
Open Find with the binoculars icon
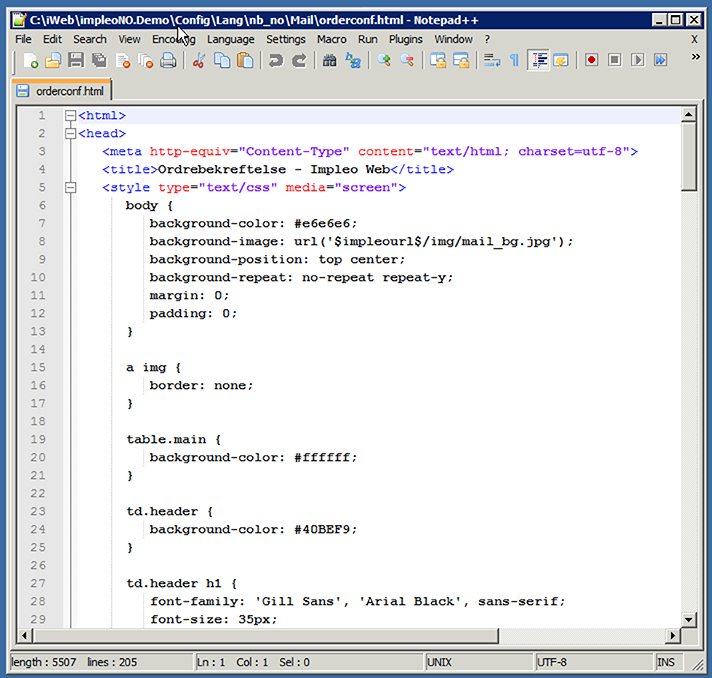[329, 61]
